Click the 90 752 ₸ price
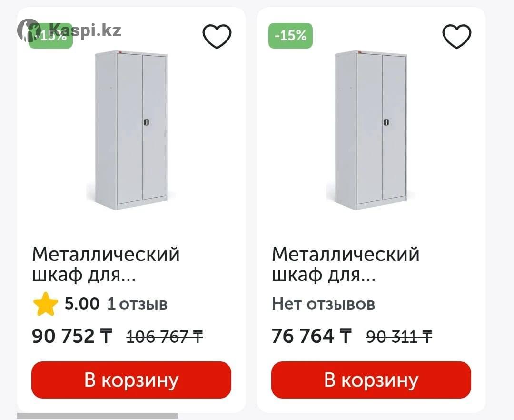Image resolution: width=514 pixels, height=420 pixels. (x=72, y=336)
